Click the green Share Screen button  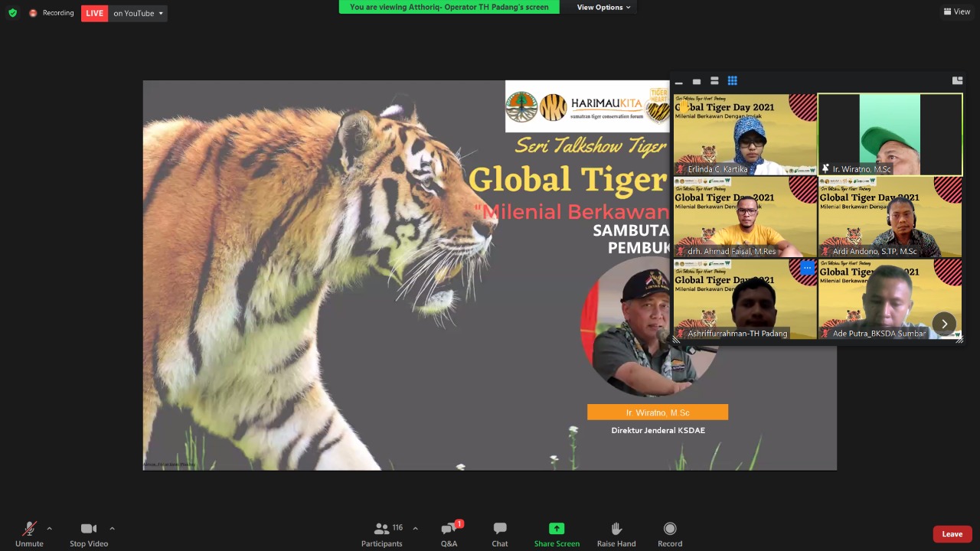tap(557, 533)
